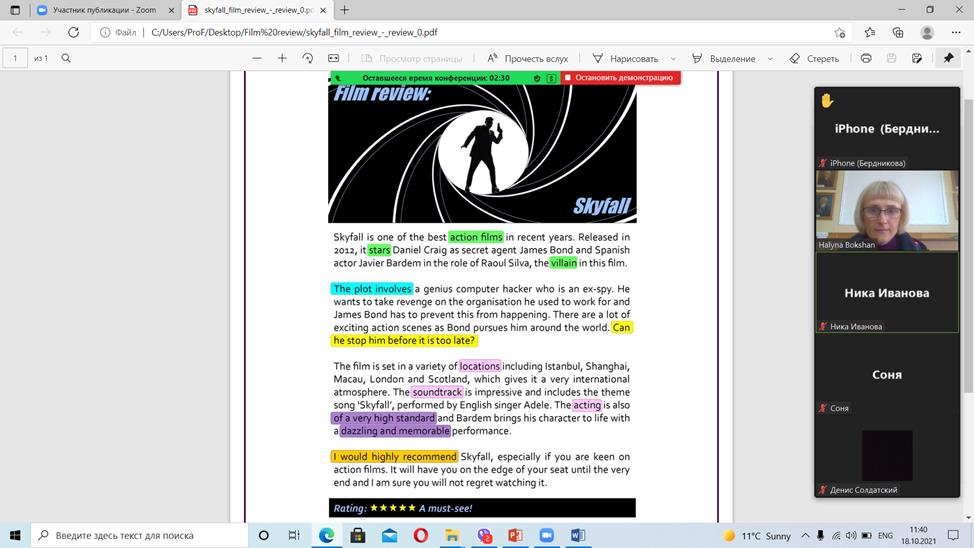The width and height of the screenshot is (974, 548).
Task: Open volume control in system tray
Action: (x=850, y=535)
